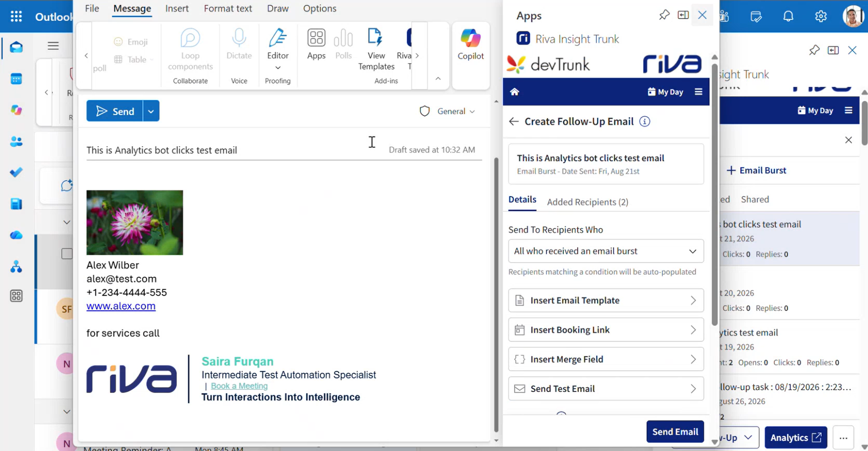Create an Email Burst in background pane
This screenshot has width=868, height=451.
[757, 170]
